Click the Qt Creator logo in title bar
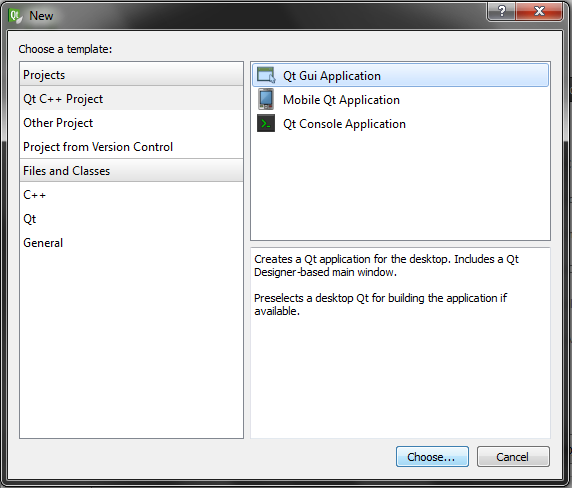Image resolution: width=572 pixels, height=488 pixels. 16,16
